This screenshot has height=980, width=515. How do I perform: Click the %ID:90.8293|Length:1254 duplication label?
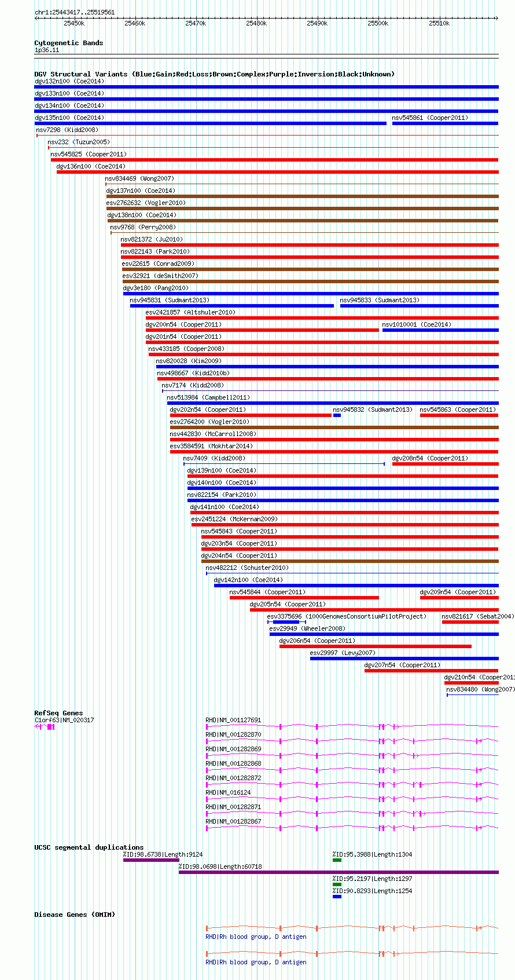(372, 891)
